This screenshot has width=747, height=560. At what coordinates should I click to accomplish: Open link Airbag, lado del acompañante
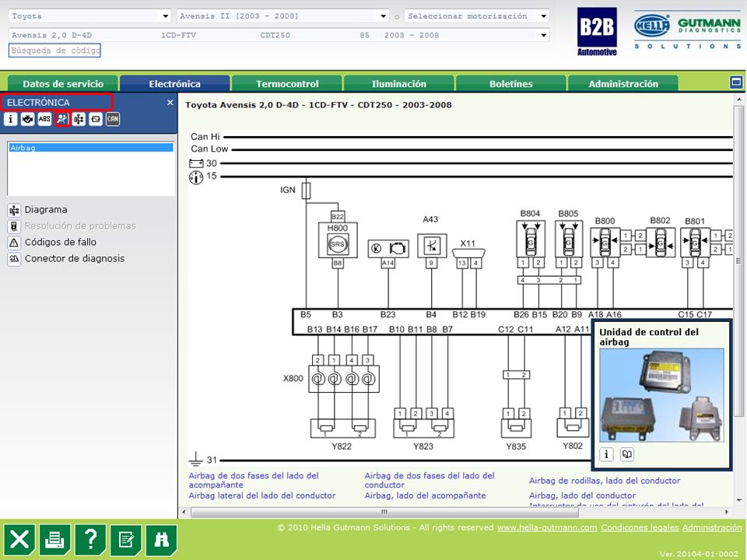(425, 495)
